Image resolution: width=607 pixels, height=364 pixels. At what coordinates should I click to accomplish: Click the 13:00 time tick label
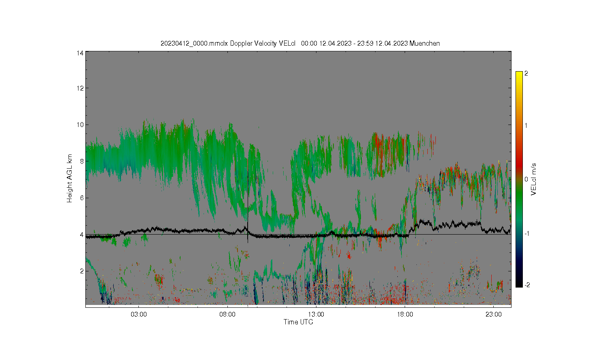(x=316, y=314)
